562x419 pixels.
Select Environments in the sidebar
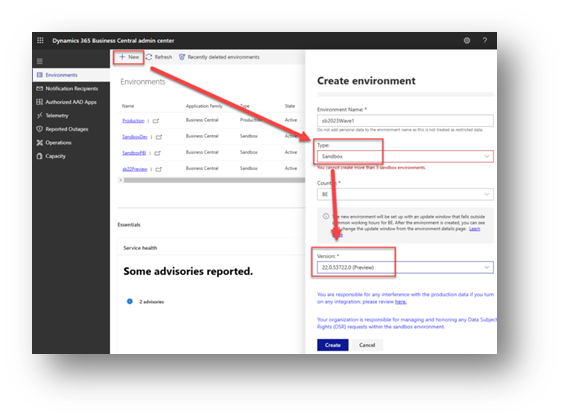(x=71, y=75)
